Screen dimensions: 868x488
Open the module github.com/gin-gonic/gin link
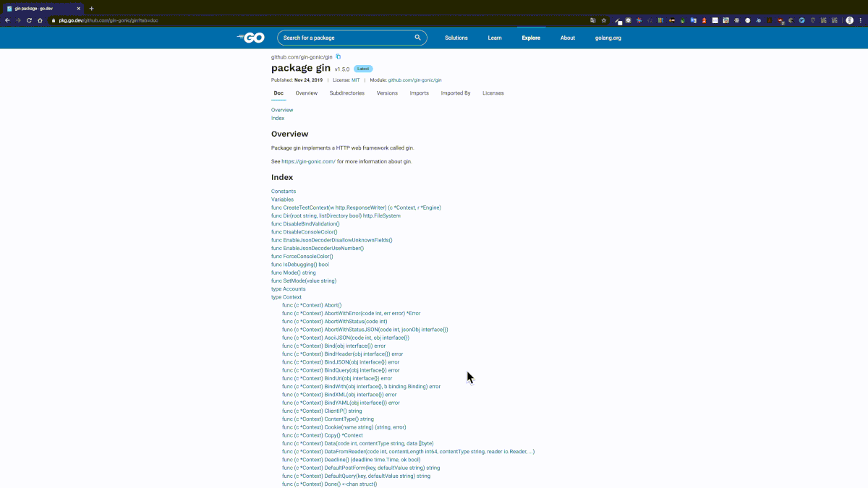click(414, 80)
